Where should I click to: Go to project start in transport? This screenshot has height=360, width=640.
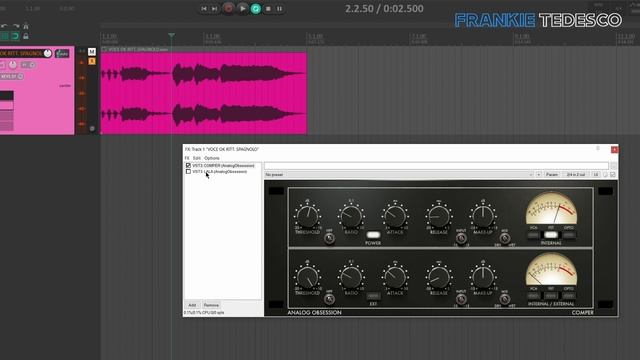pos(204,9)
